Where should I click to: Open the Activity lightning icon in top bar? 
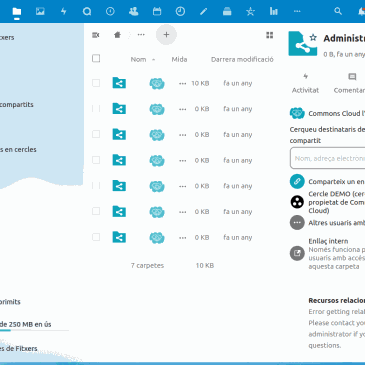click(63, 12)
